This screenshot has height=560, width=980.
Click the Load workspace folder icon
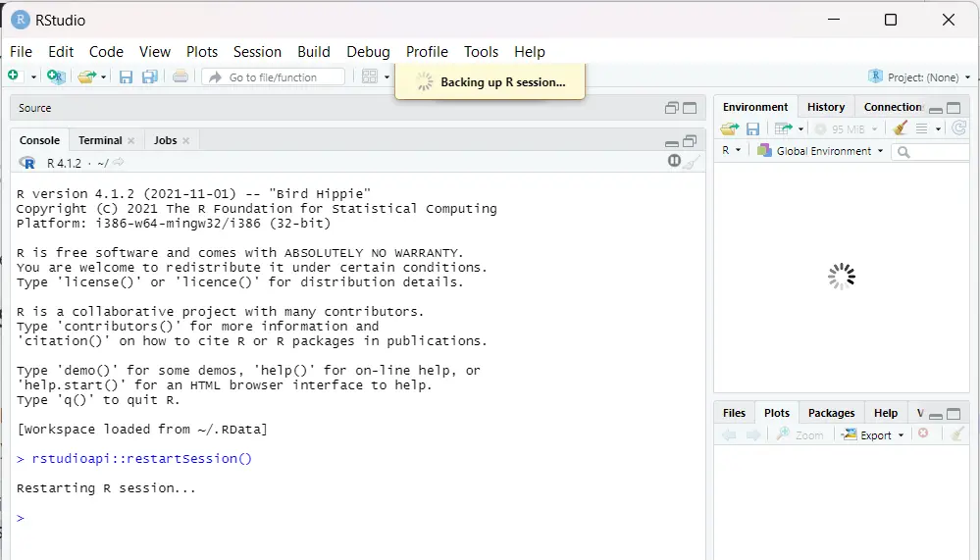point(730,128)
